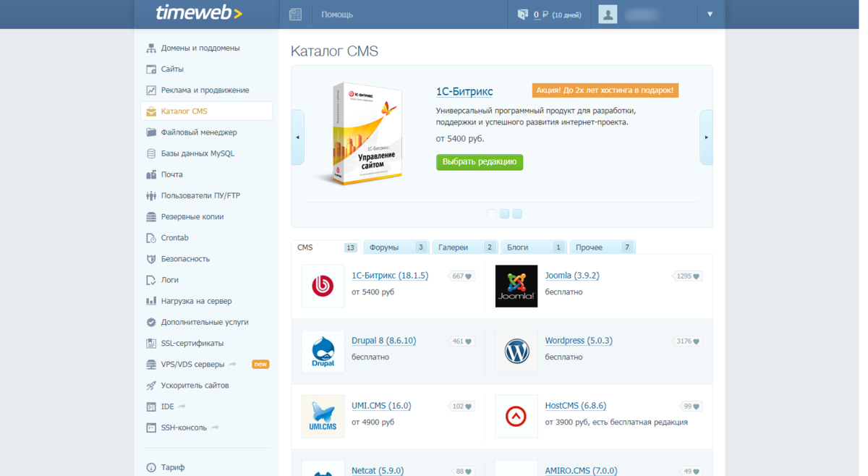
Task: Click the IDE sidebar icon
Action: click(x=151, y=407)
